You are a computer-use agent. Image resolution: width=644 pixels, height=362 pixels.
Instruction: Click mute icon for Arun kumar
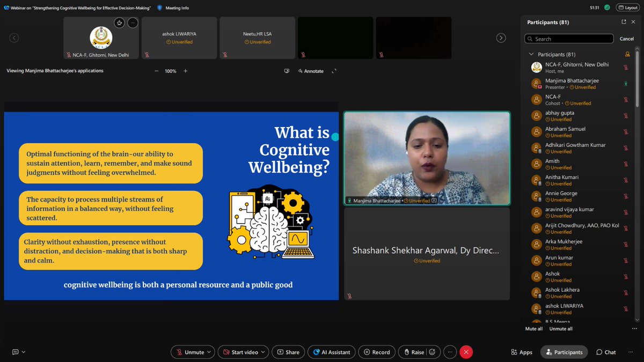point(625,261)
